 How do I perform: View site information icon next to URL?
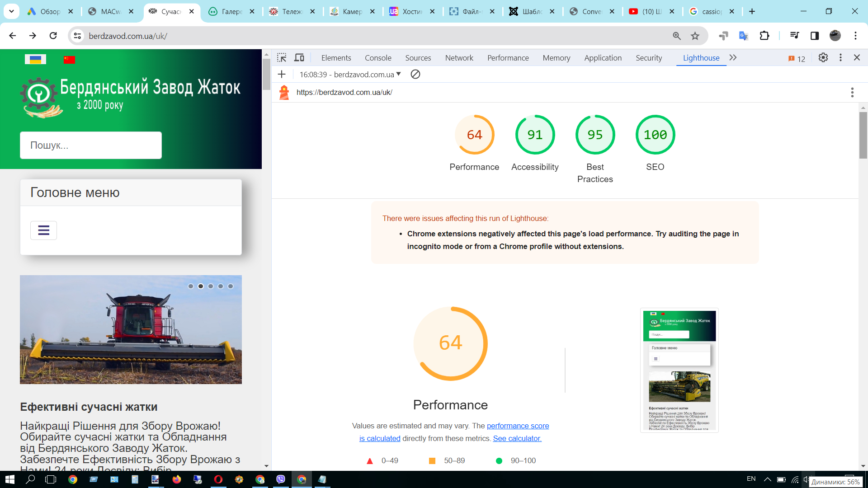coord(77,36)
